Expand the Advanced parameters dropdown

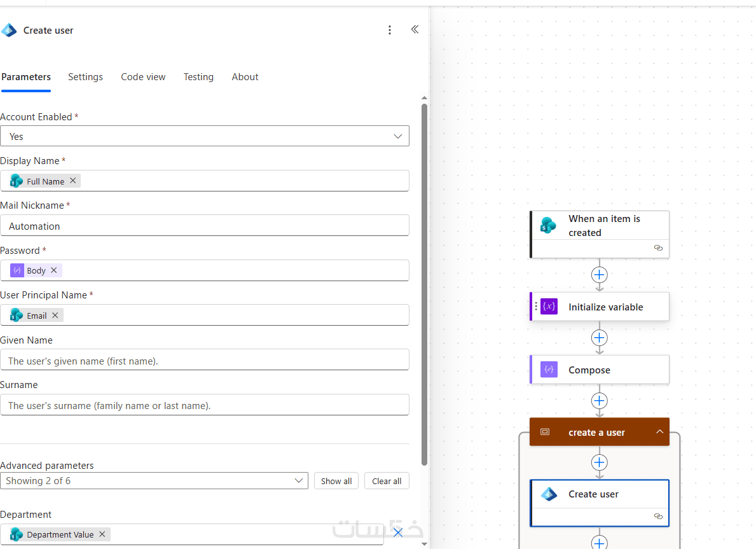coord(155,480)
